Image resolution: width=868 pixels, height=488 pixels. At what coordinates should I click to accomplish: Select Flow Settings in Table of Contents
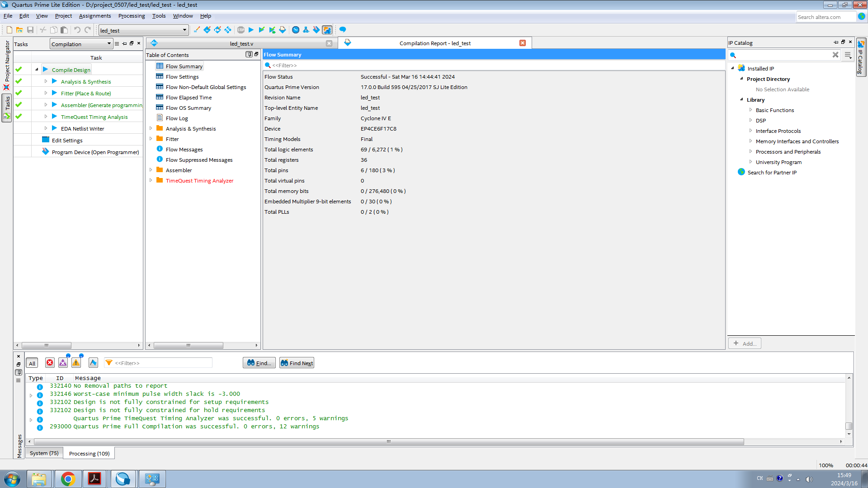(x=182, y=76)
